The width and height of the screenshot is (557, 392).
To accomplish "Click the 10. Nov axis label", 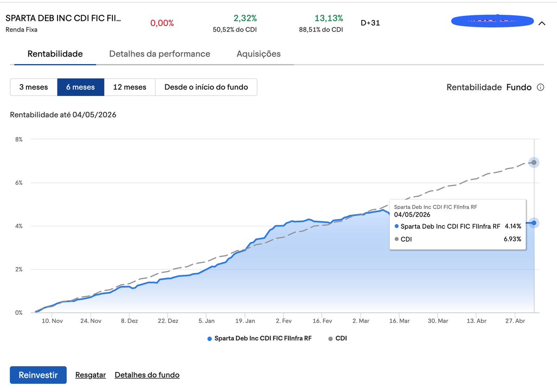I will (x=52, y=321).
